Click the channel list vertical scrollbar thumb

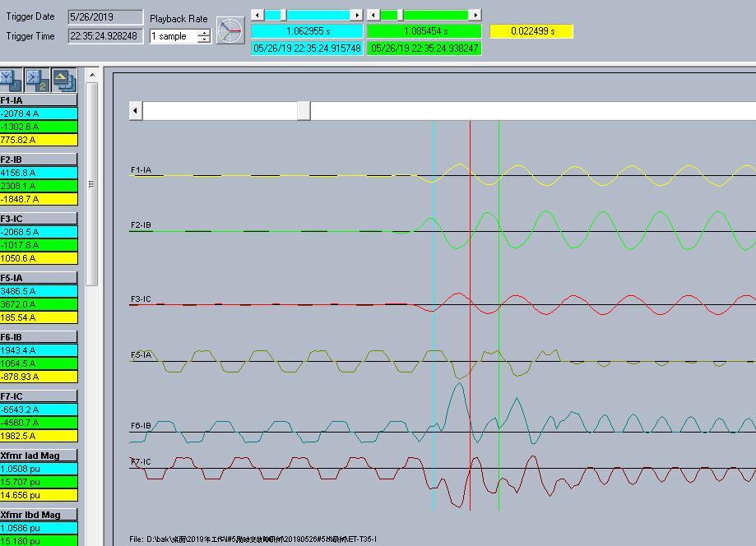click(x=92, y=183)
